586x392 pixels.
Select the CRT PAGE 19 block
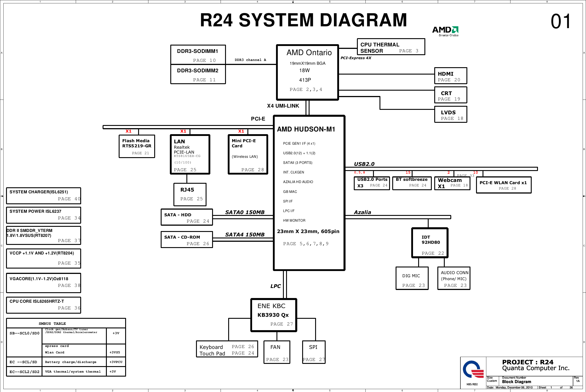[451, 95]
